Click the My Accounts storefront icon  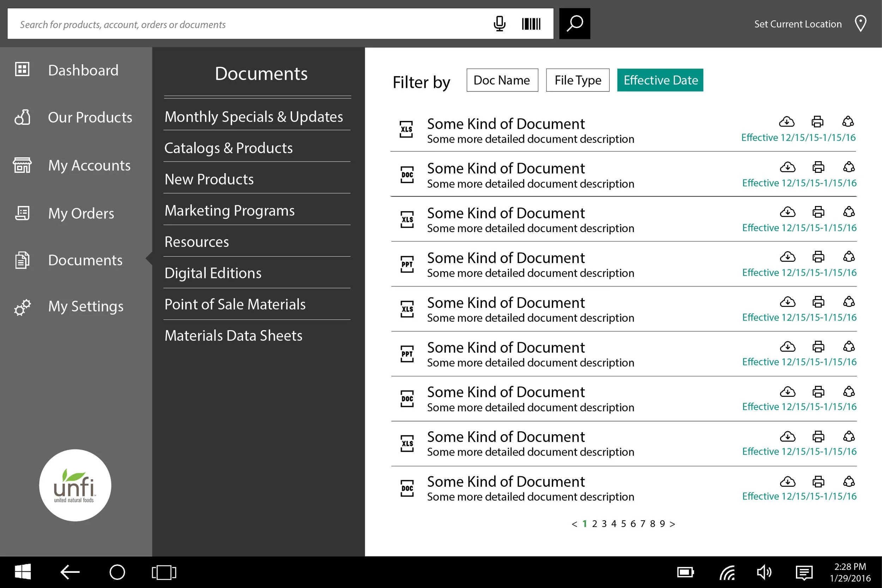click(22, 165)
